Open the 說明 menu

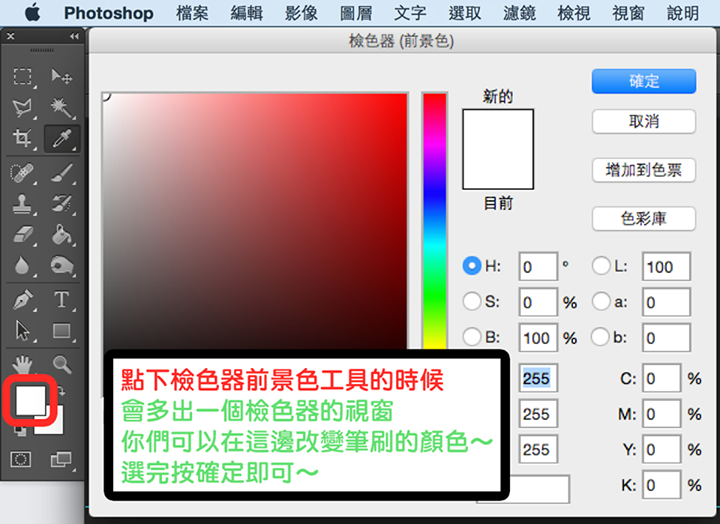pos(683,13)
